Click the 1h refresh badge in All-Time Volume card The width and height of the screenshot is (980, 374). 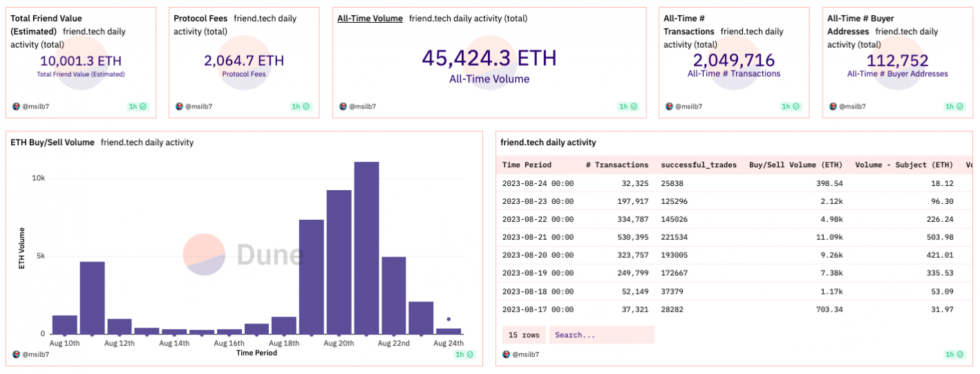pos(628,106)
